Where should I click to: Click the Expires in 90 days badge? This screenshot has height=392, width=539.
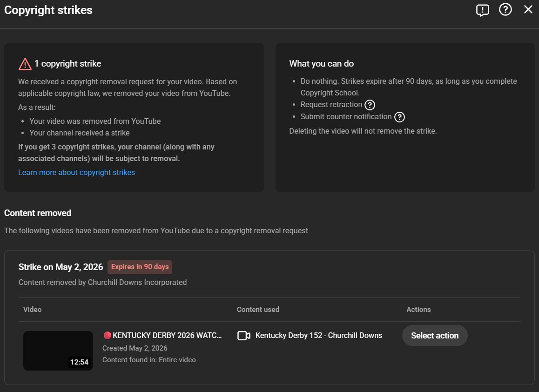[x=140, y=267]
